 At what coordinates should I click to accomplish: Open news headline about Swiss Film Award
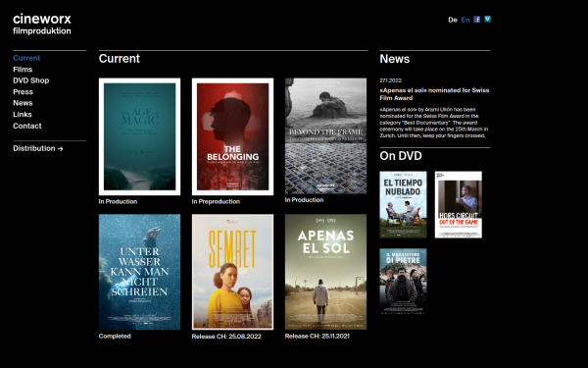coord(434,94)
